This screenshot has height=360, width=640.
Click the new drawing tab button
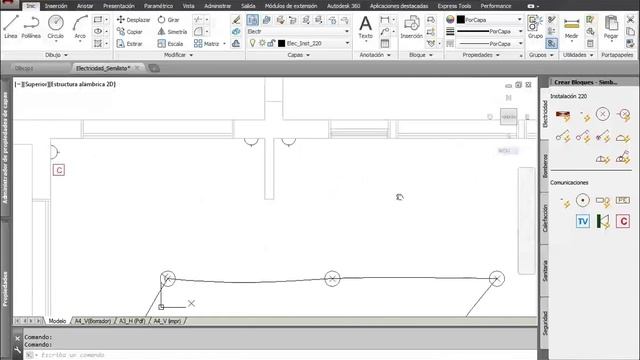coord(154,68)
